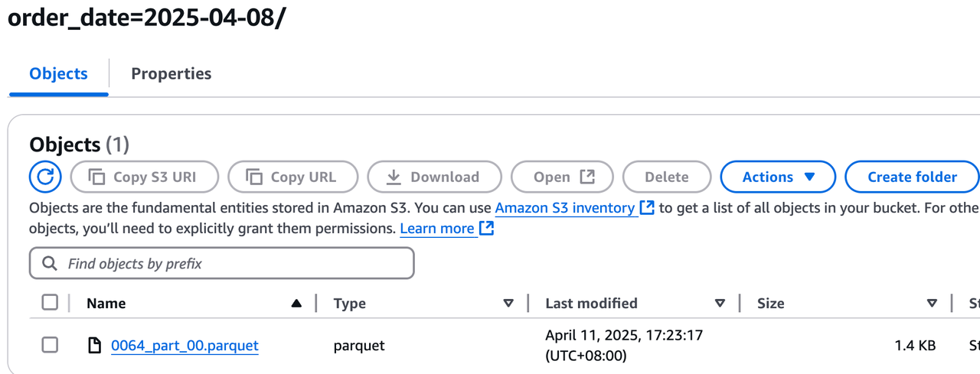Click the magnifier icon in the prefix search

[x=50, y=264]
